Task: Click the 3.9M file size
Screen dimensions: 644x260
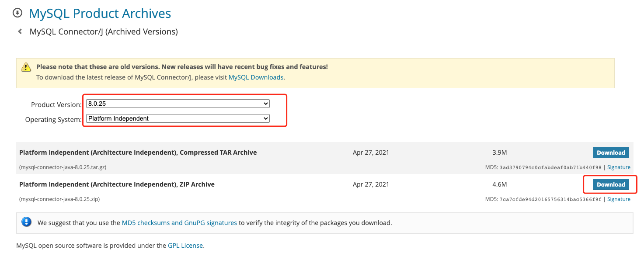Action: tap(499, 153)
